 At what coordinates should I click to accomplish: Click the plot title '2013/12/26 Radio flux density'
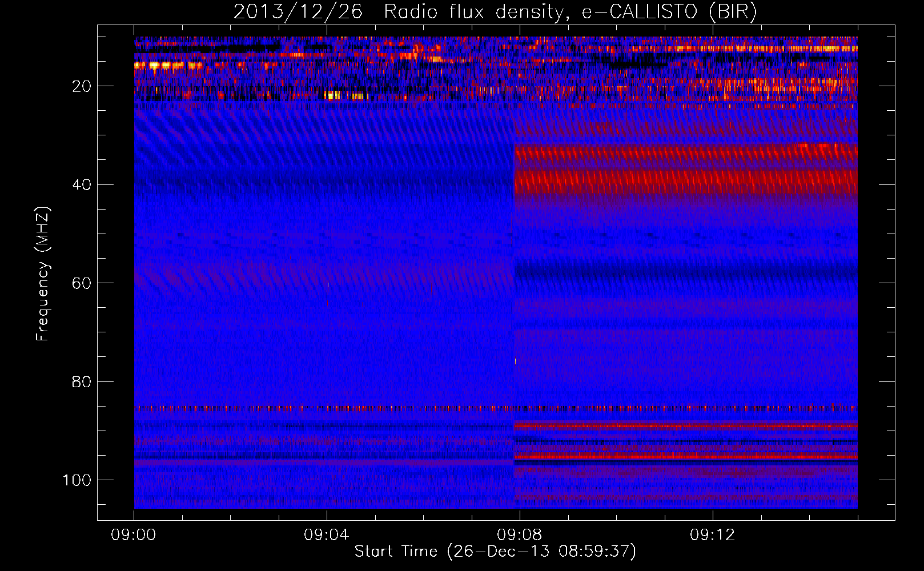point(495,12)
